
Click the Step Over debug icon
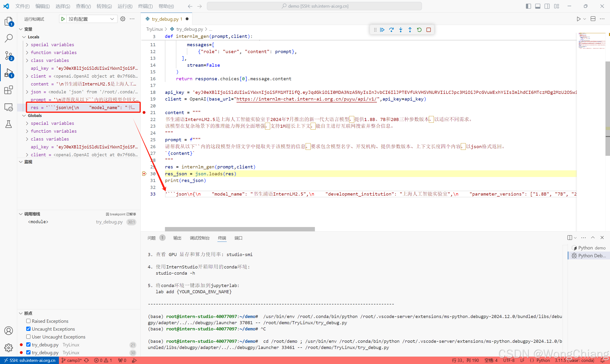391,30
